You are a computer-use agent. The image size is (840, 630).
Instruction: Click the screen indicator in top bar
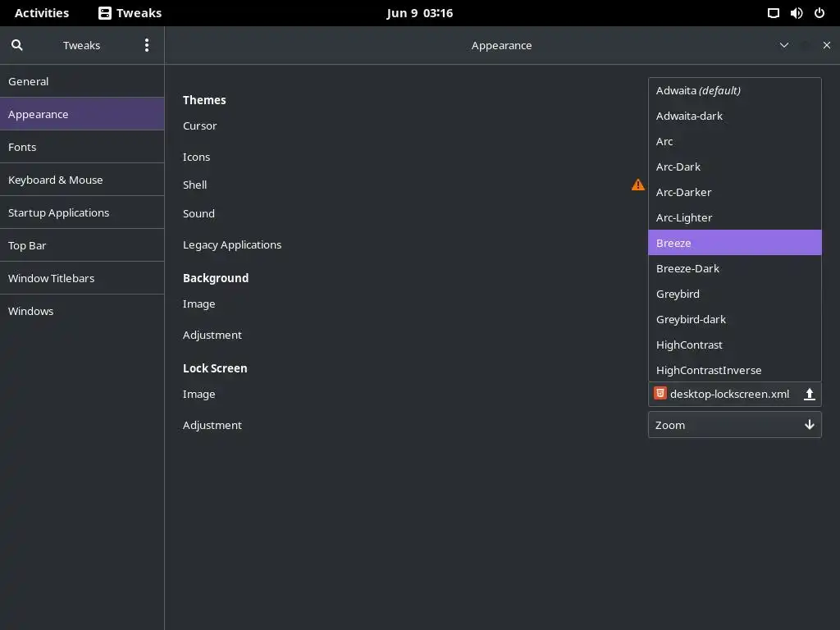click(774, 13)
